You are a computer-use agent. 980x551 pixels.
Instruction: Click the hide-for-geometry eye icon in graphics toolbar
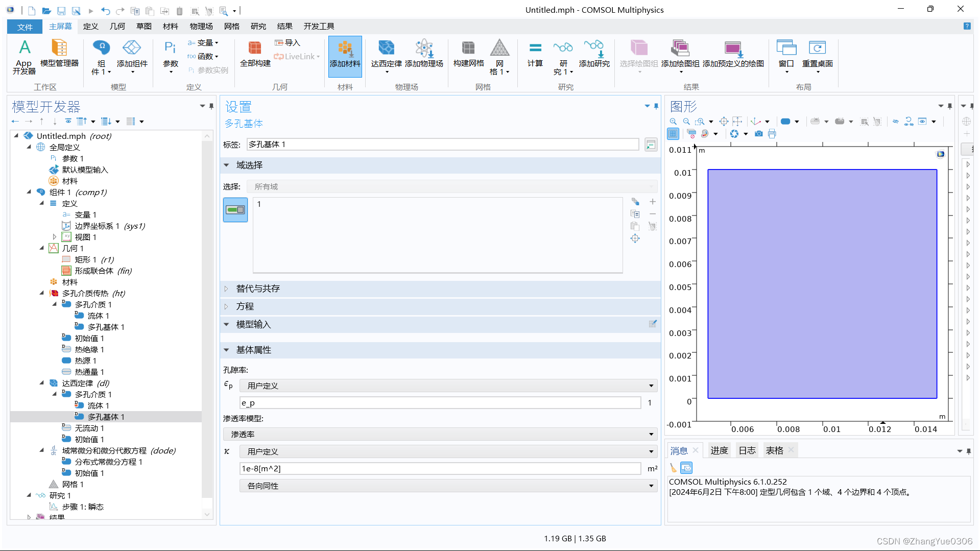click(895, 122)
